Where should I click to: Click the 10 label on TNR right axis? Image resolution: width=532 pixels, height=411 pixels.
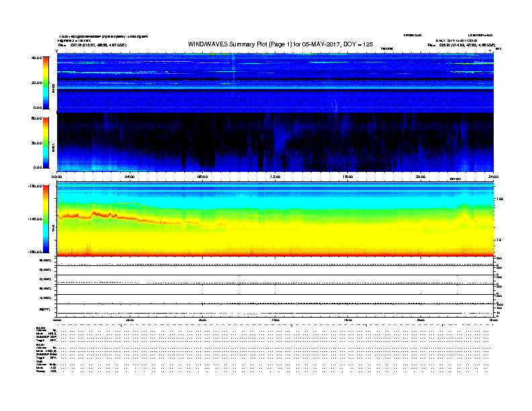[x=498, y=240]
